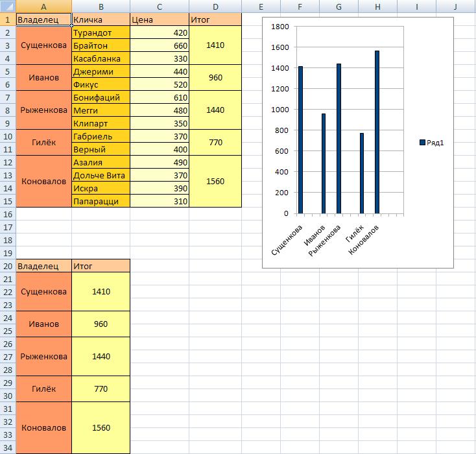Select row 1 header
Viewport: 476px width, 454px height.
pos(8,19)
